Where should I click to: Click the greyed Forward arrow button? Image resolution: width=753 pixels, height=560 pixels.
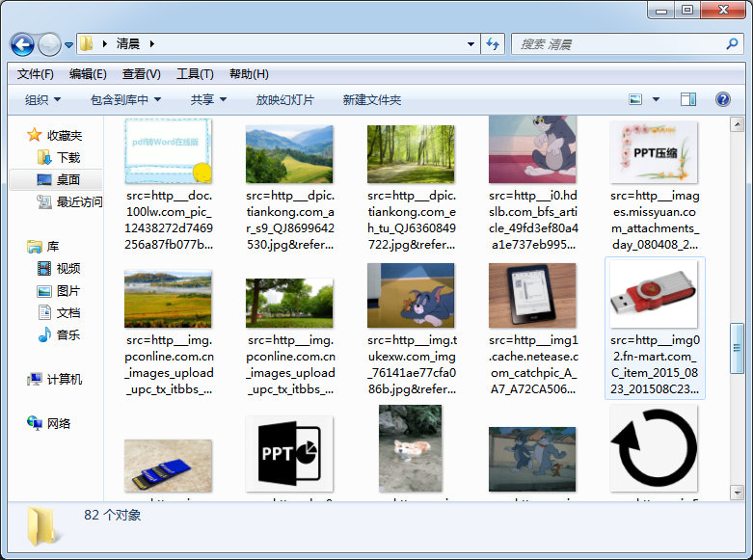[x=49, y=44]
